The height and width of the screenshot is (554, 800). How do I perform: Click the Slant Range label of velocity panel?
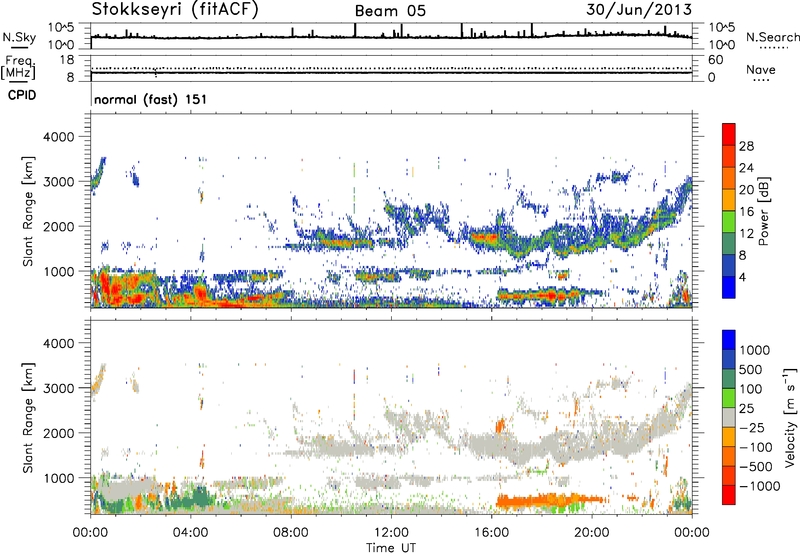28,417
